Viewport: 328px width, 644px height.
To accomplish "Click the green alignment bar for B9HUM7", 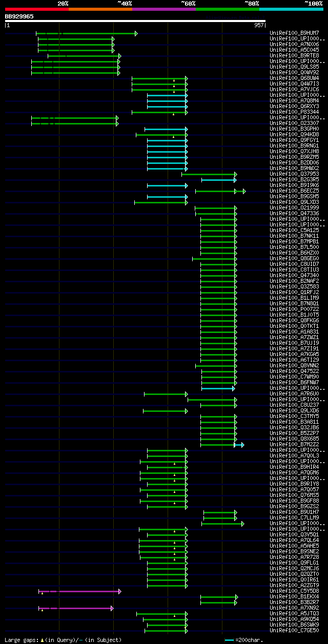I will 87,33.
